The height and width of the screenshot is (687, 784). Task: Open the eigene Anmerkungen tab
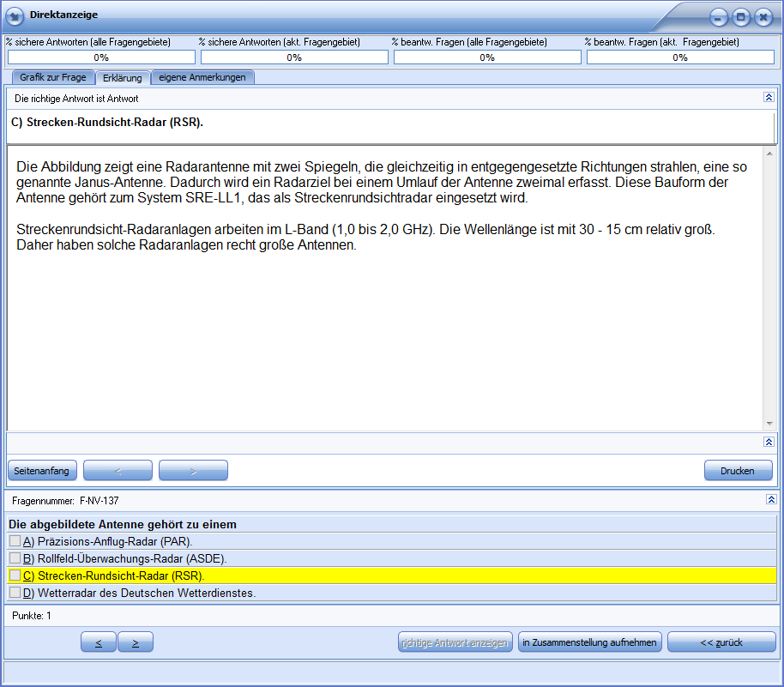click(202, 77)
